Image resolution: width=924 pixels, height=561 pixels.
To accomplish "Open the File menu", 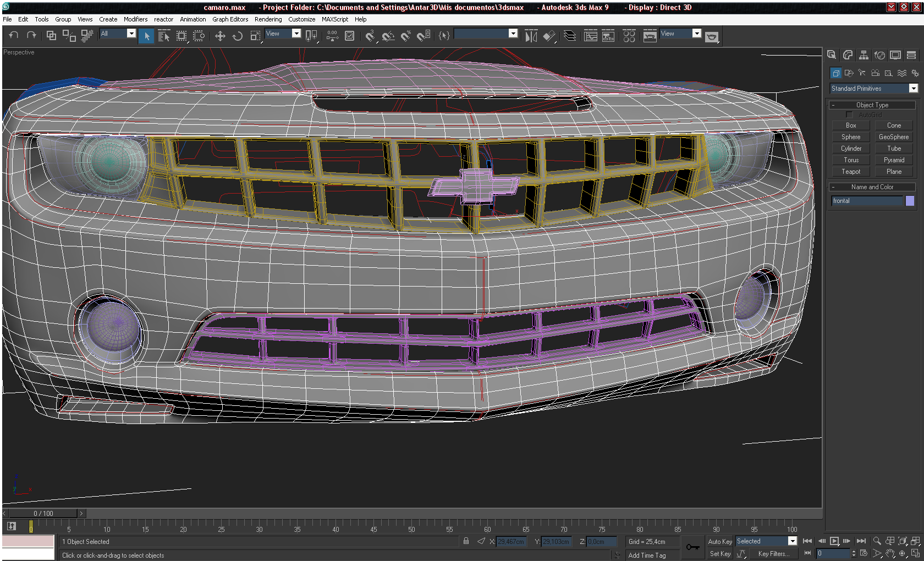I will (x=7, y=19).
